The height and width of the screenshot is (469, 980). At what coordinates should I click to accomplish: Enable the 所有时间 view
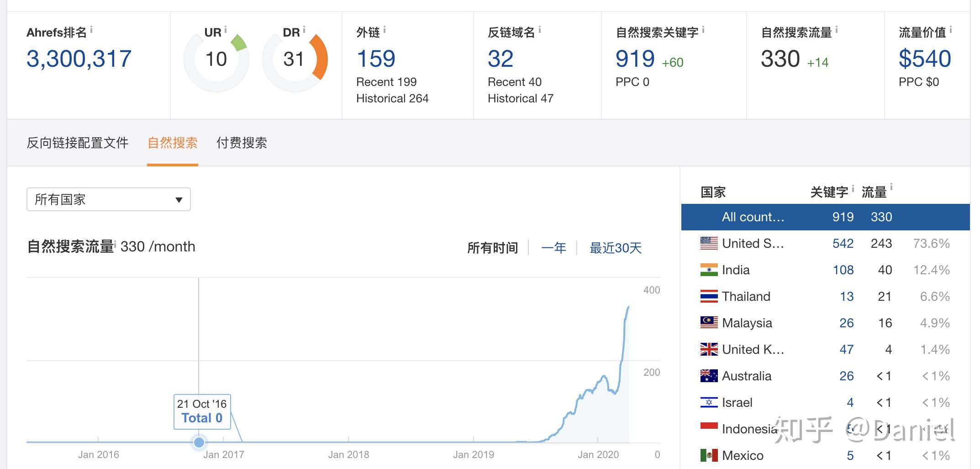coord(494,247)
